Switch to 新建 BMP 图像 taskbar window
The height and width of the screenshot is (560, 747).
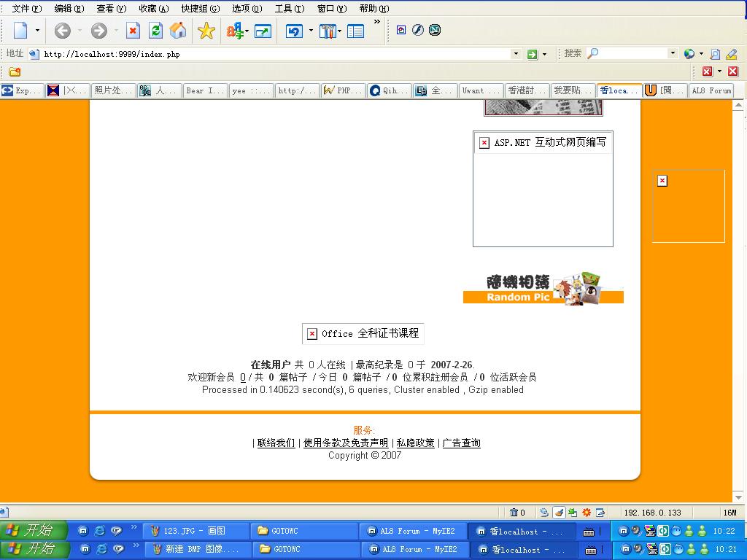pos(197,549)
